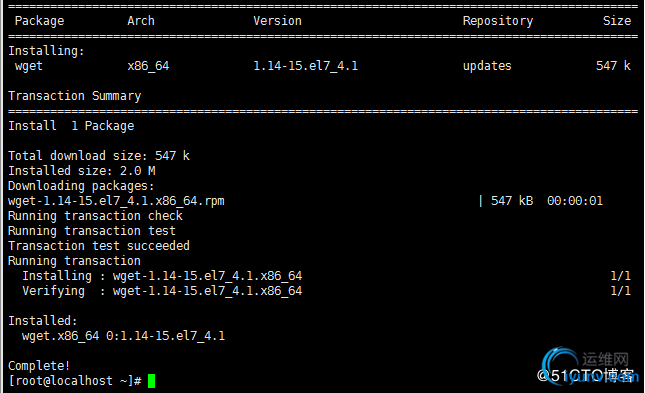Click the Transaction test succeeded line
Screen dimensions: 645x393
point(99,246)
